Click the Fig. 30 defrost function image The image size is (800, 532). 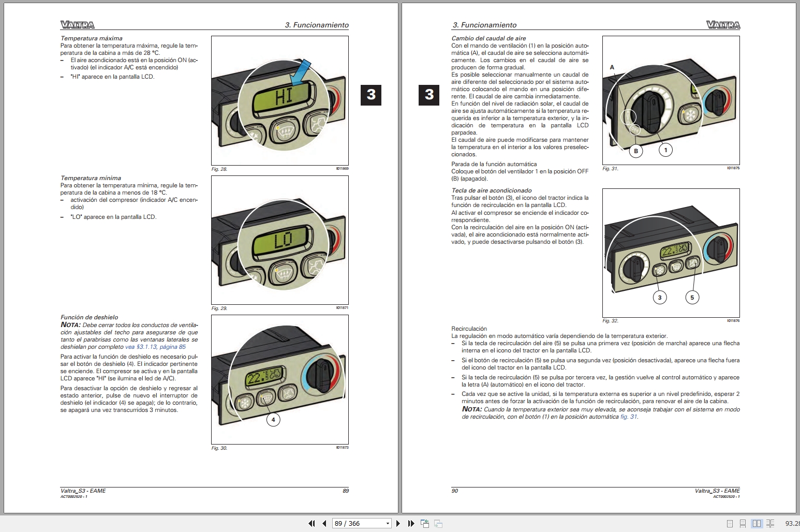click(280, 379)
